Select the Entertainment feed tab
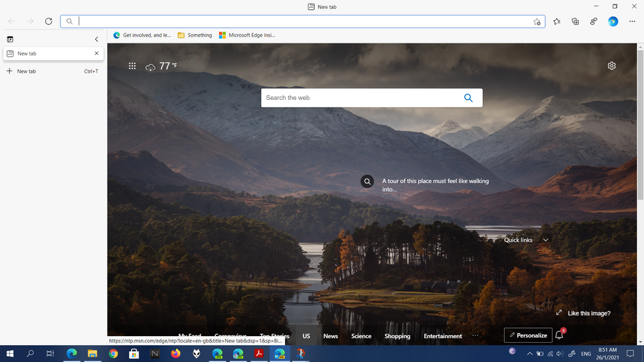 coord(443,336)
